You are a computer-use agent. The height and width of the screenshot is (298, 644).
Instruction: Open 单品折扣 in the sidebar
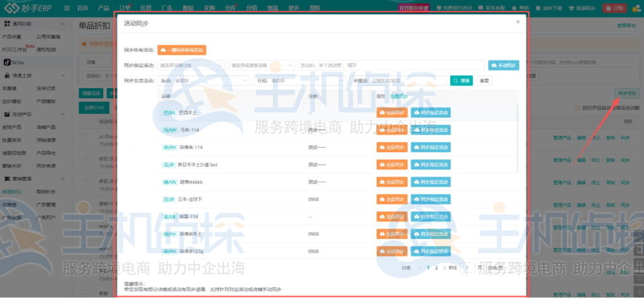[11, 192]
